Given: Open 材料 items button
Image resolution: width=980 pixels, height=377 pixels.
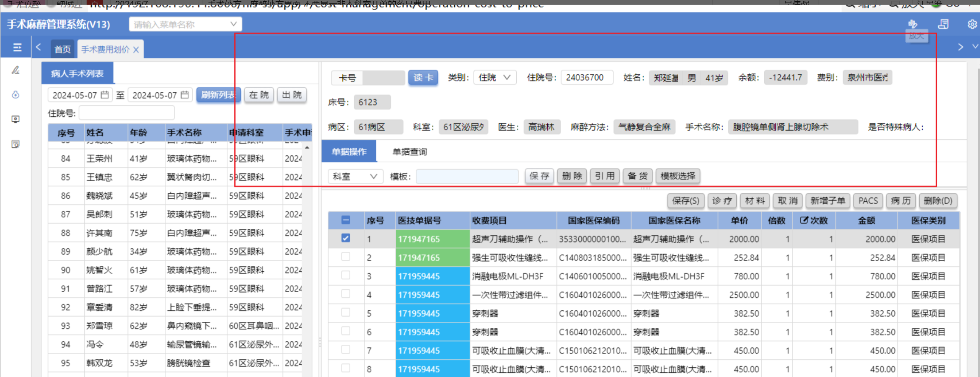Looking at the screenshot, I should [x=755, y=201].
